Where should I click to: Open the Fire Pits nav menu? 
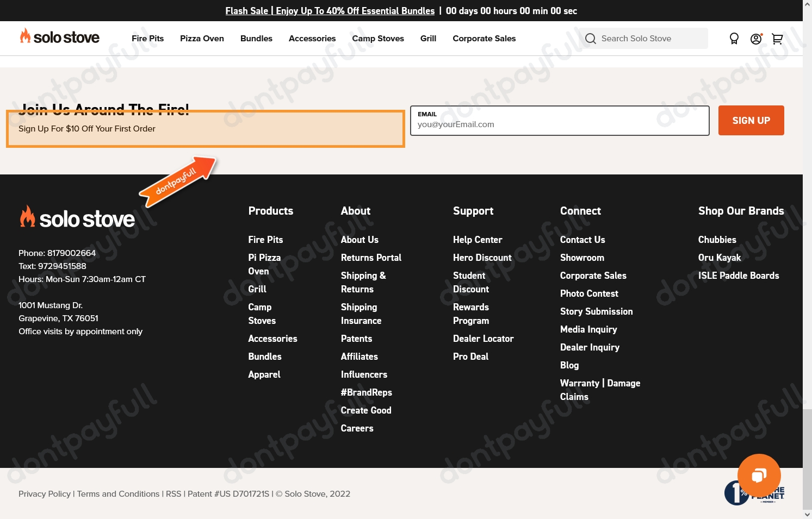pyautogui.click(x=147, y=39)
